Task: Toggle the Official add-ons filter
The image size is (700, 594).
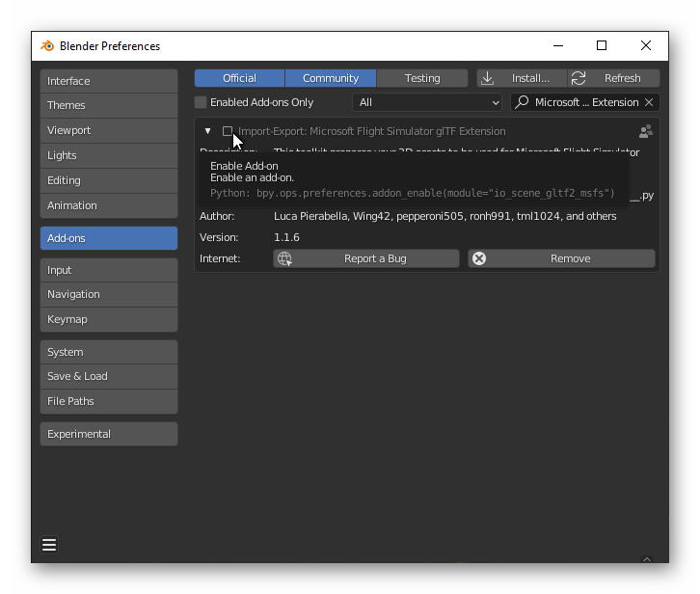Action: point(239,78)
